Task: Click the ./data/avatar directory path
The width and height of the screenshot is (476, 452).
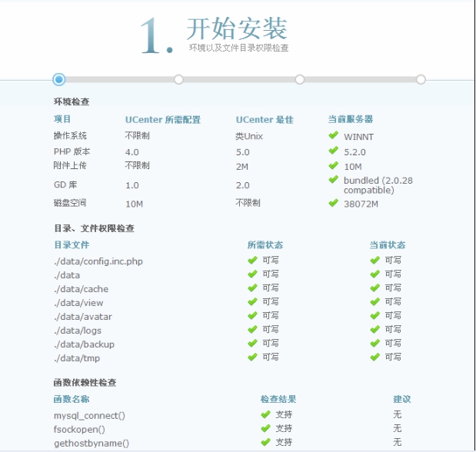Action: point(83,317)
